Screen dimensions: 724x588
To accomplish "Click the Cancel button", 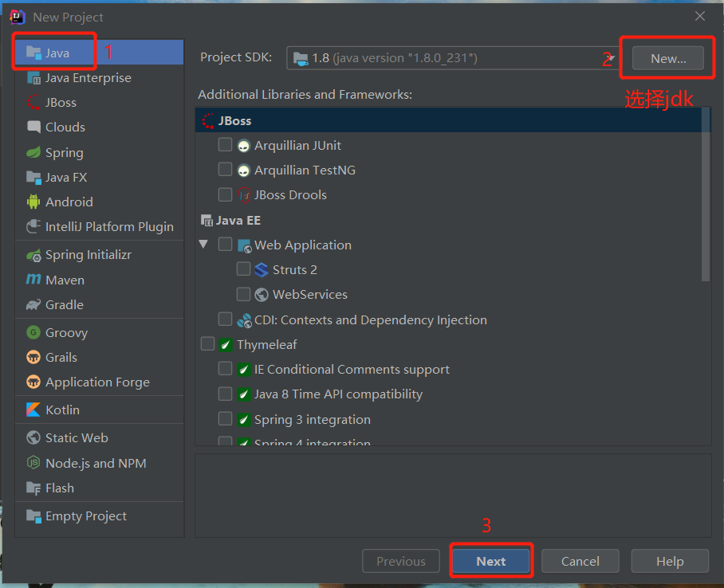I will click(580, 561).
